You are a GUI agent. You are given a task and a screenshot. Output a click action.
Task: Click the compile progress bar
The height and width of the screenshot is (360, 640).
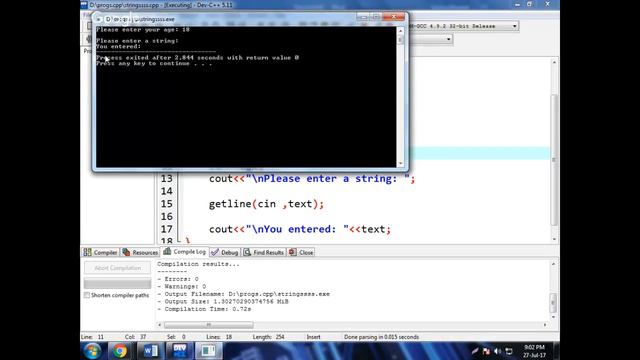tap(118, 283)
